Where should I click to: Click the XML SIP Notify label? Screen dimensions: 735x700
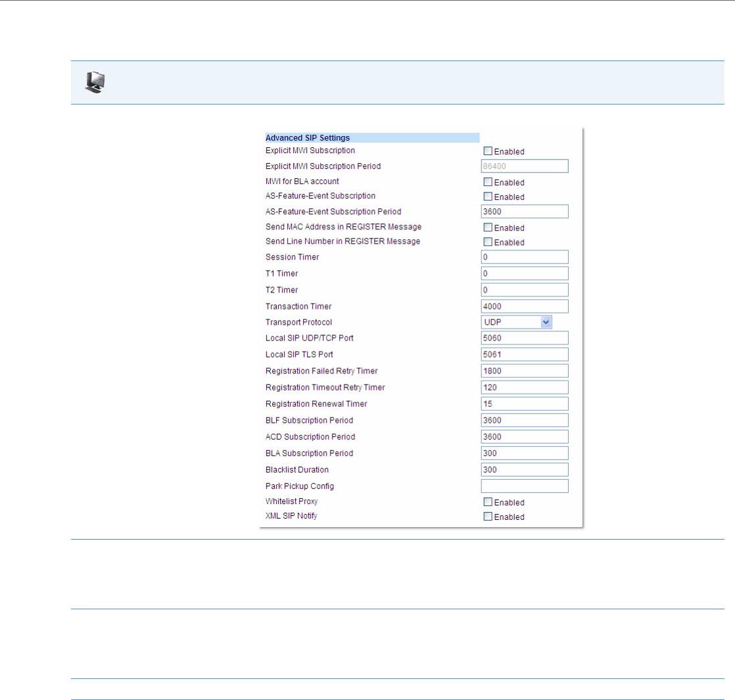[291, 516]
